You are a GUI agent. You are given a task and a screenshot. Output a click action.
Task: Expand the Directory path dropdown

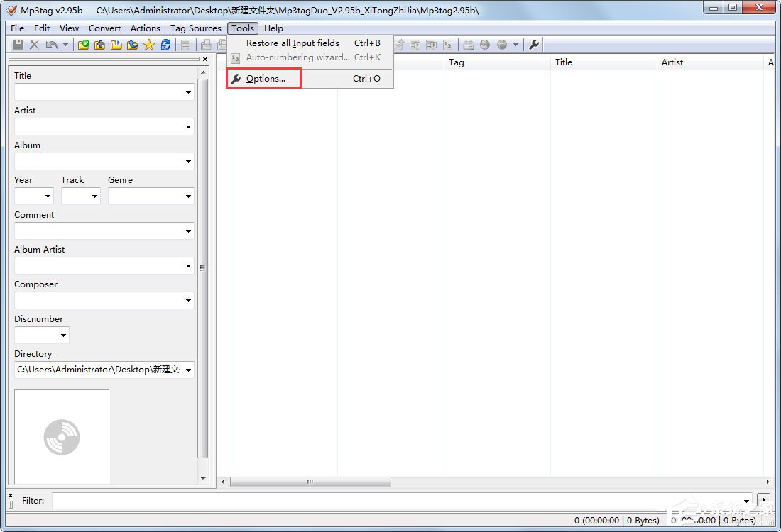pos(188,370)
